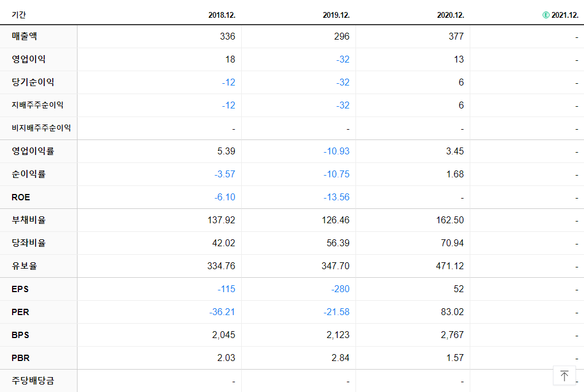The width and height of the screenshot is (584, 392).
Task: Click the 부채비율 value 137.92
Action: tap(221, 220)
